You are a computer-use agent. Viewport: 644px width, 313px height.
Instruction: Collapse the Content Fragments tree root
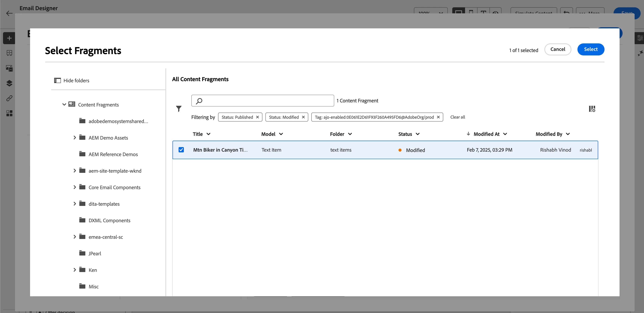[x=64, y=104]
